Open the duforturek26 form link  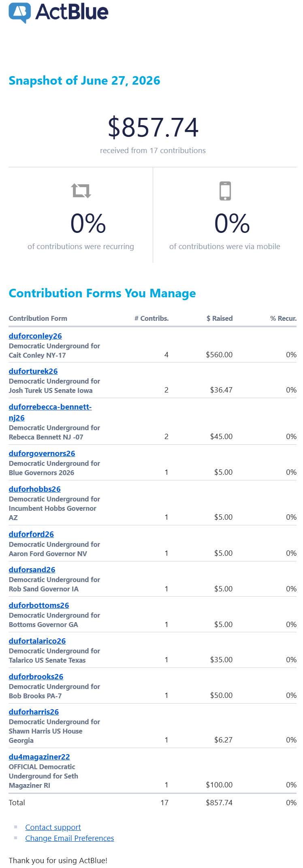[33, 371]
